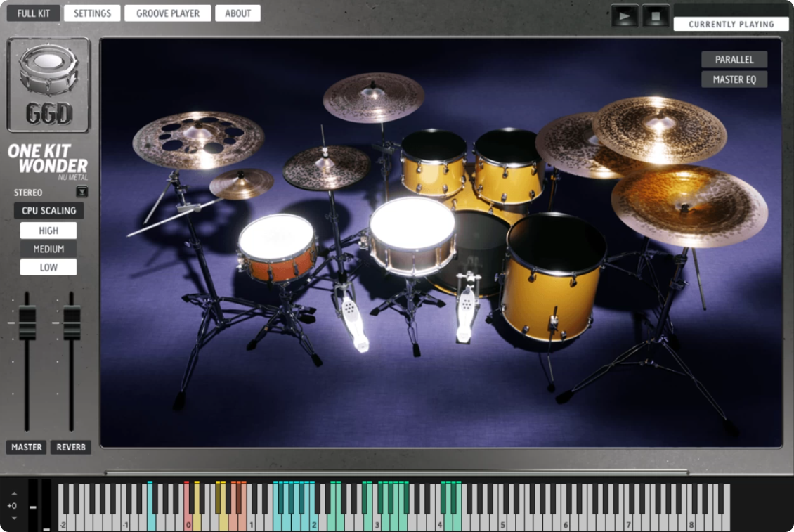Click the hi-hat cymbals
This screenshot has width=794, height=532.
[x=326, y=167]
